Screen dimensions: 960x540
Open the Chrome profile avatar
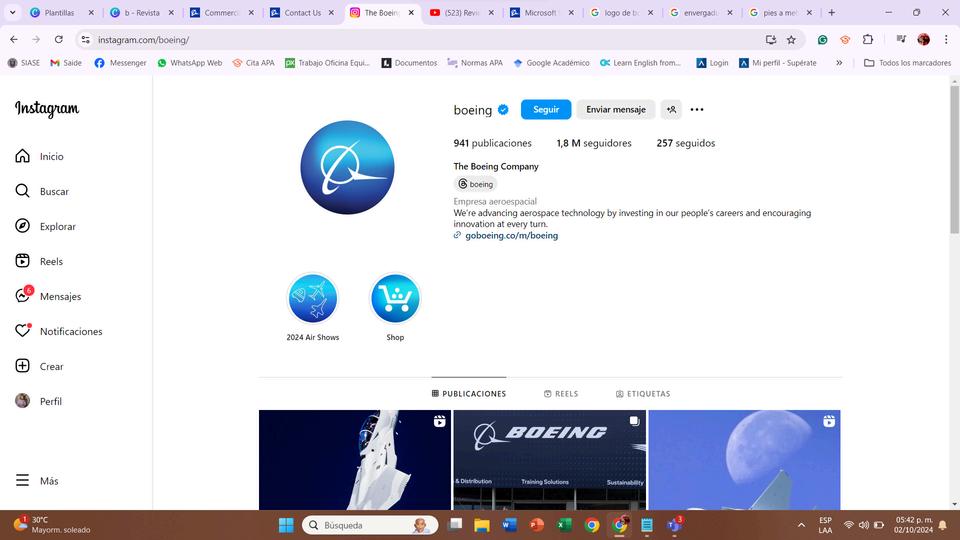(x=923, y=39)
